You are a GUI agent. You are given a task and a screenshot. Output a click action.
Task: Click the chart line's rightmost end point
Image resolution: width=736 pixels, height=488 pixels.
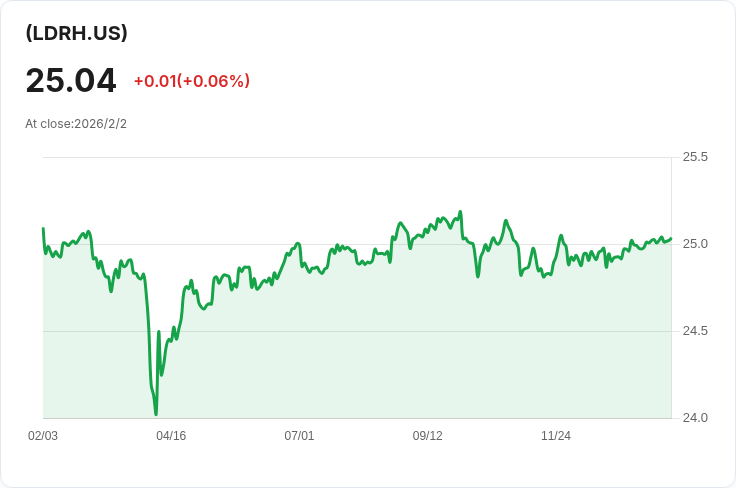point(671,239)
